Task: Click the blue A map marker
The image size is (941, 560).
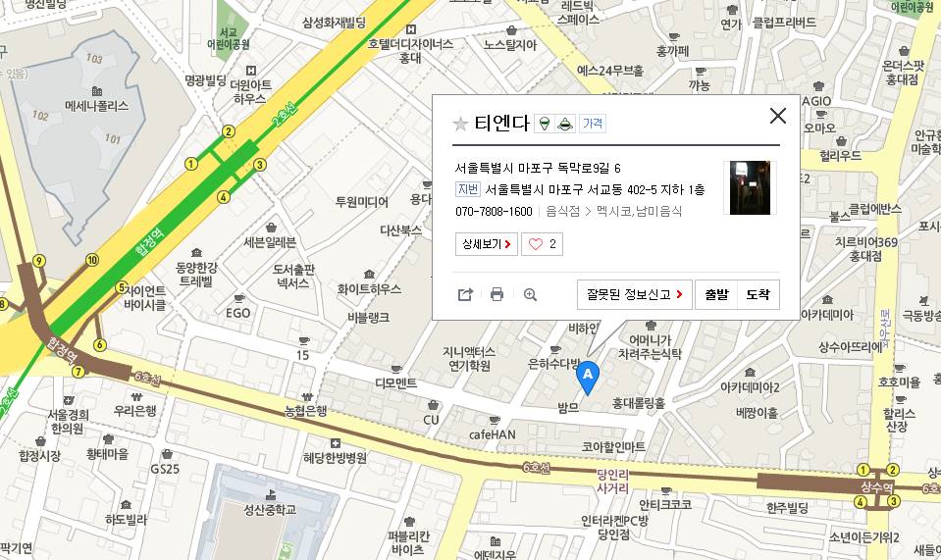Action: pos(588,378)
